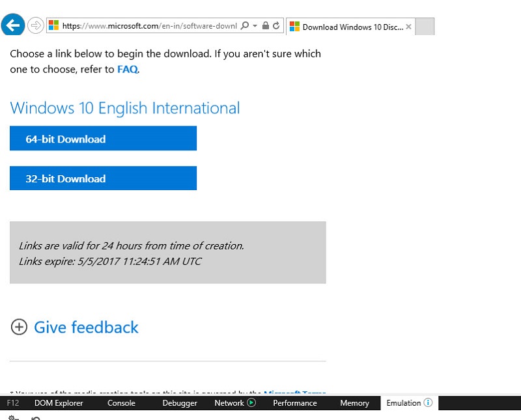Click the browser Back arrow button
The image size is (521, 420).
click(x=13, y=25)
